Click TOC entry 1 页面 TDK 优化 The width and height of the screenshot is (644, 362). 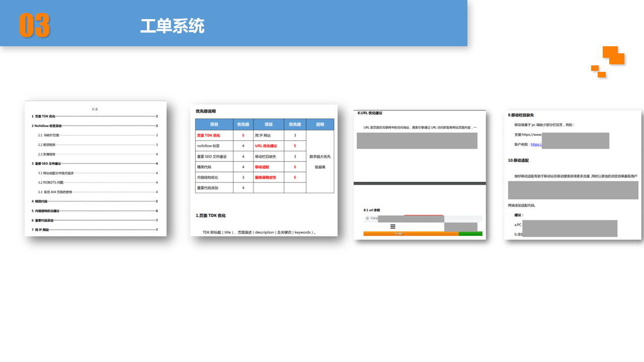(x=44, y=116)
